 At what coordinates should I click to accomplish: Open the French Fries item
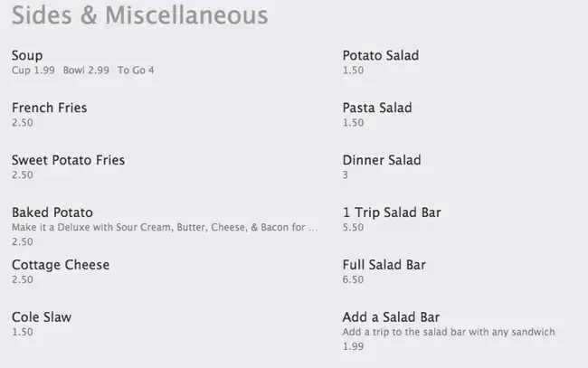point(50,108)
